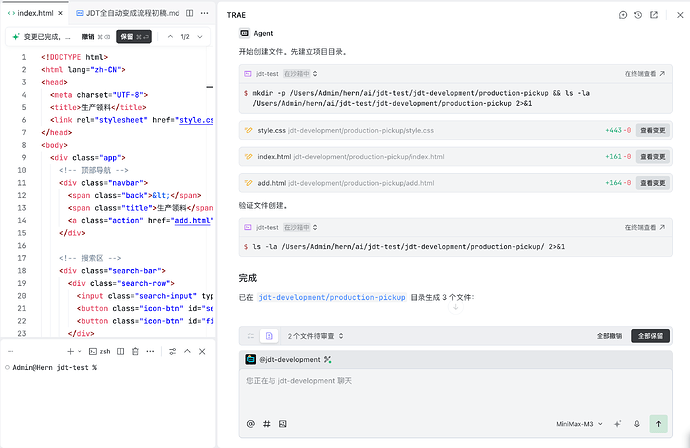Split the terminal panel
The height and width of the screenshot is (448, 690).
tap(121, 351)
